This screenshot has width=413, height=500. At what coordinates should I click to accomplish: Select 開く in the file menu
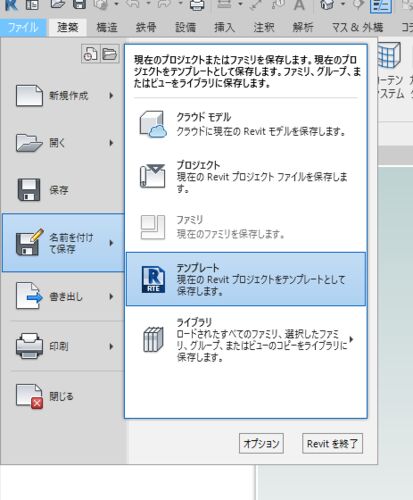point(63,143)
